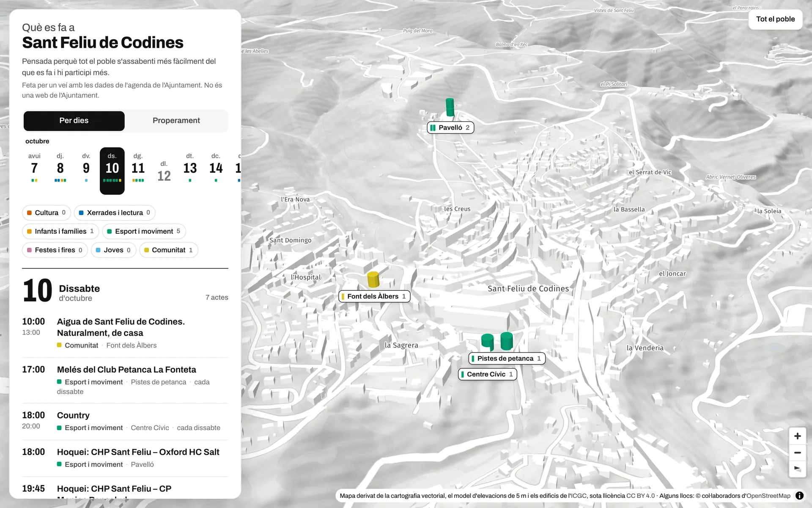Toggle the Comunitat category filter
812x508 pixels.
(x=169, y=250)
